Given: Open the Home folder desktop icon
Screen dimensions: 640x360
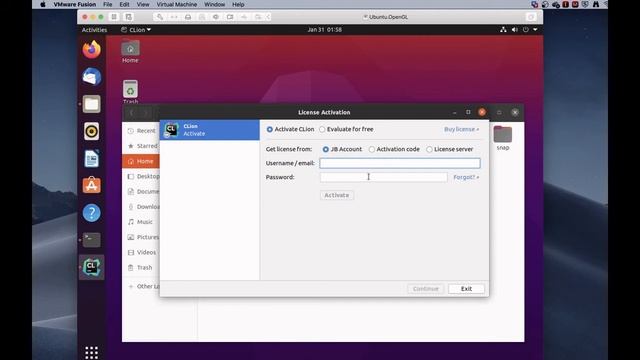Looking at the screenshot, I should click(130, 51).
